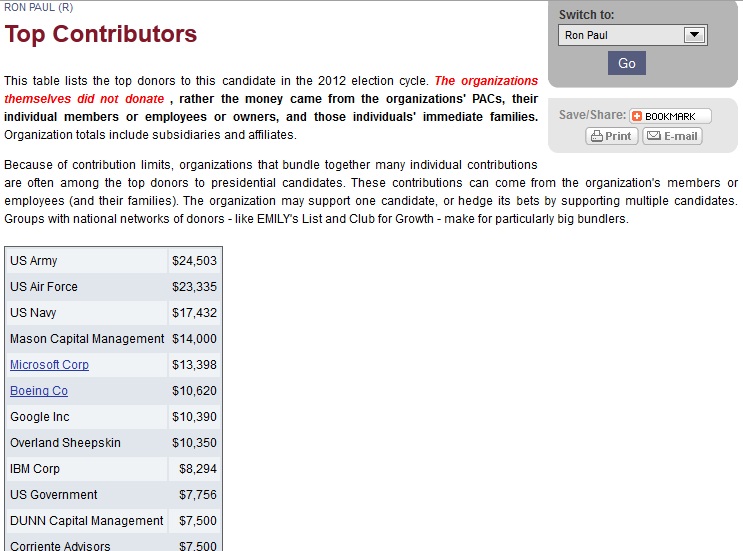
Task: Open the Switch to candidate dropdown
Action: point(695,35)
